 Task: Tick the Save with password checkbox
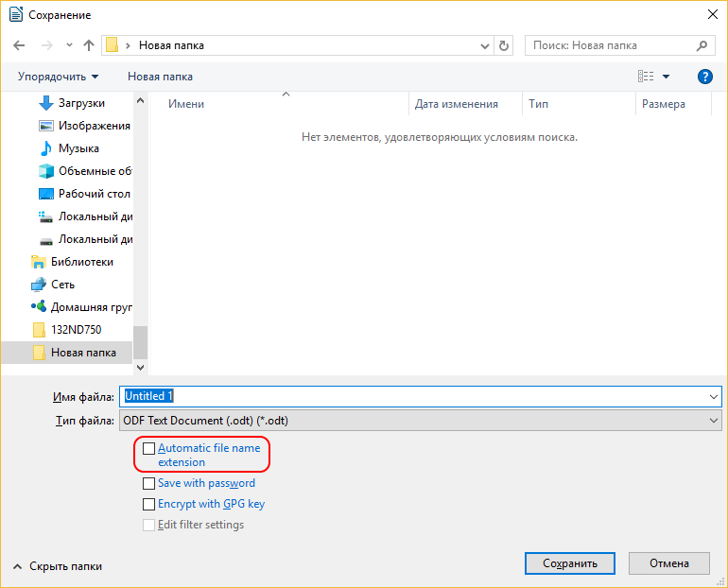(x=148, y=483)
